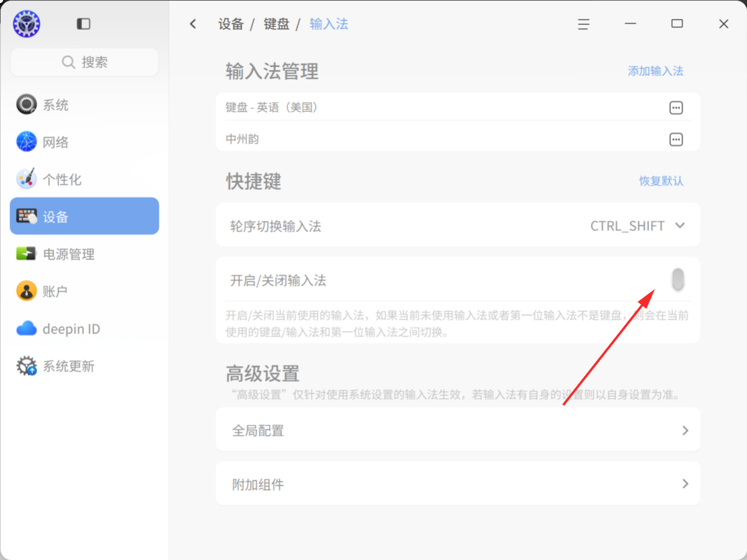The image size is (747, 560).
Task: Open the hamburger main menu
Action: (x=583, y=24)
